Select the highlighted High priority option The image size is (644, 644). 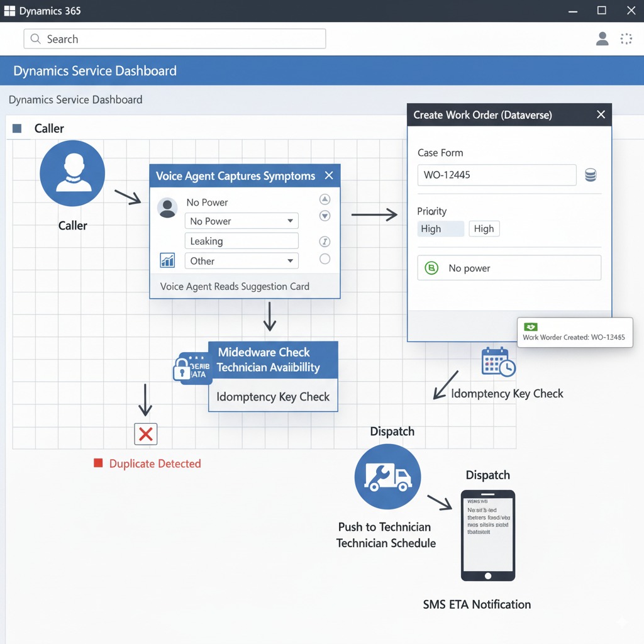click(x=441, y=229)
